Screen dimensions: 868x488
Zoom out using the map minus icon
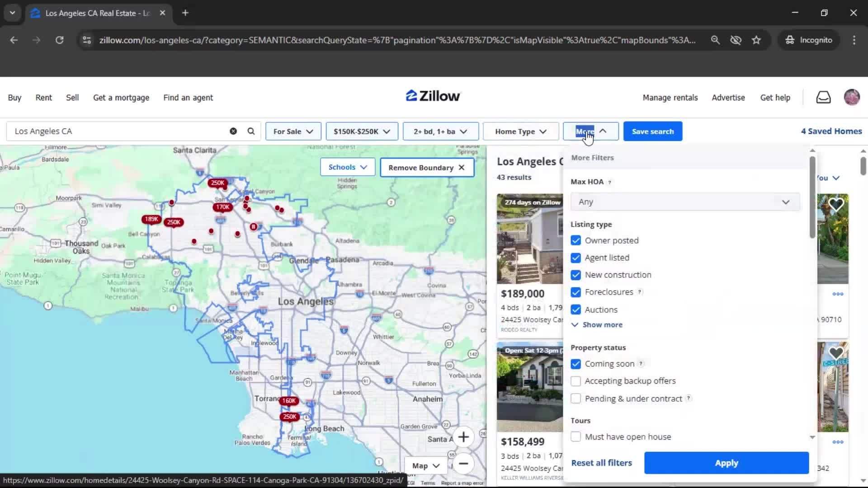pos(463,464)
